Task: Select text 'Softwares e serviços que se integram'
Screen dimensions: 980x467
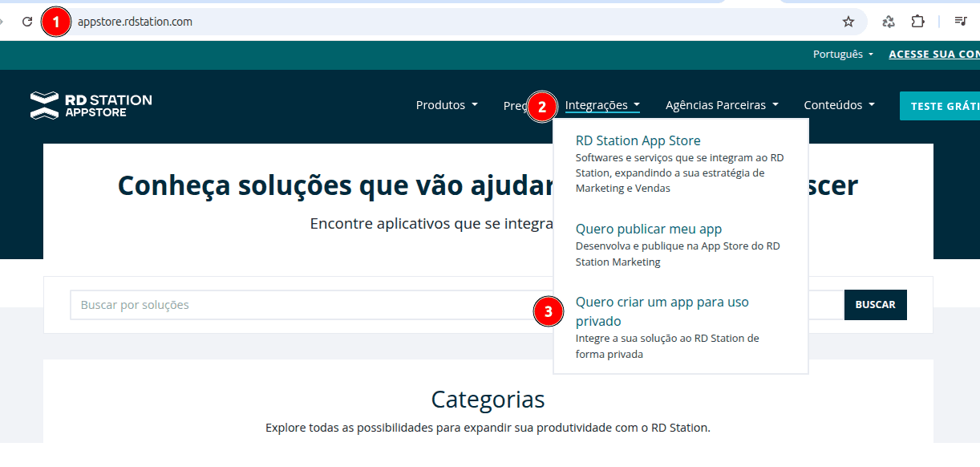Action: click(x=666, y=157)
